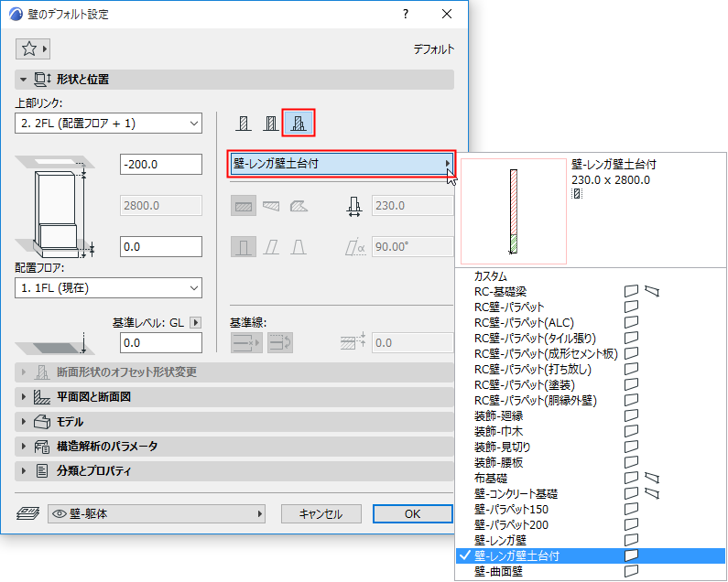Screen dimensions: 728x582
Task: Select 壁-レンガ壁 in the profile list
Action: [590, 540]
